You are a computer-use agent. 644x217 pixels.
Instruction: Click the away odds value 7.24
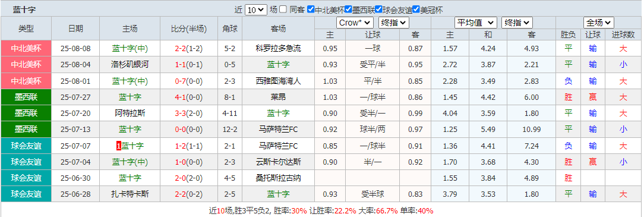(x=531, y=146)
